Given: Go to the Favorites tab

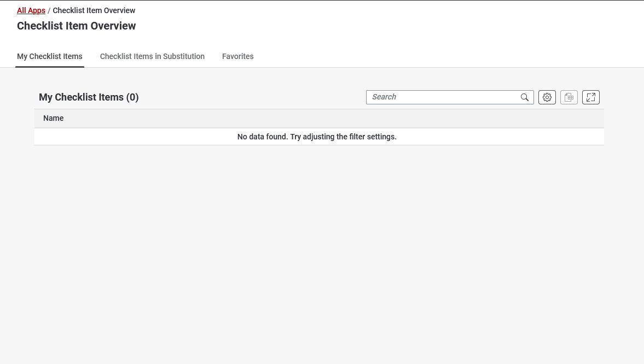Looking at the screenshot, I should (x=237, y=56).
